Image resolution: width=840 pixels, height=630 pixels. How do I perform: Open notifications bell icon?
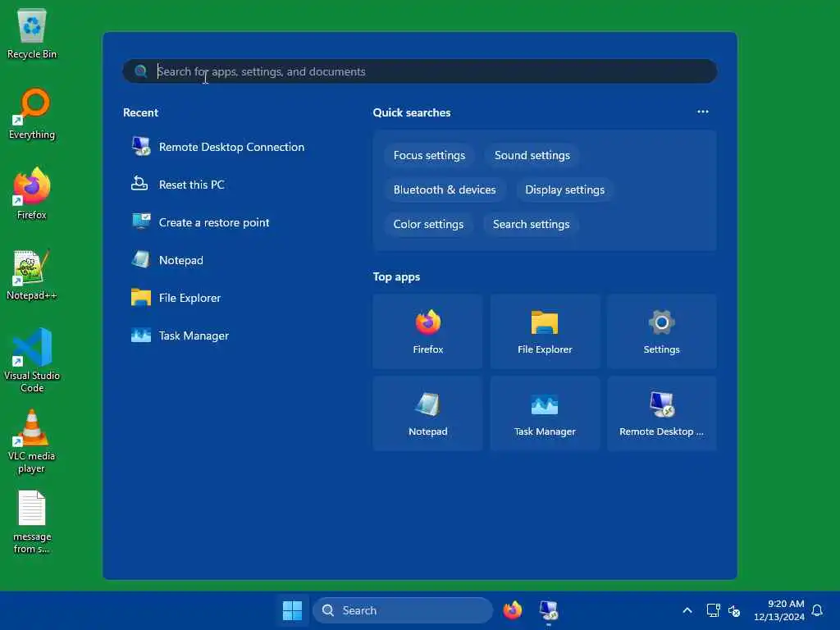(x=817, y=610)
